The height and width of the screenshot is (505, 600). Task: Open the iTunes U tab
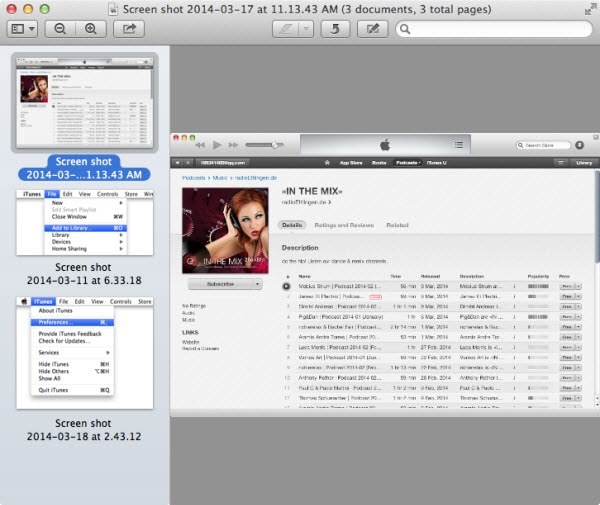point(437,163)
